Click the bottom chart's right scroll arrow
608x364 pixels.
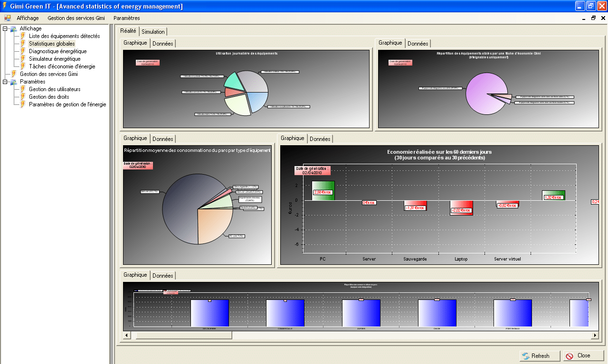pyautogui.click(x=594, y=335)
